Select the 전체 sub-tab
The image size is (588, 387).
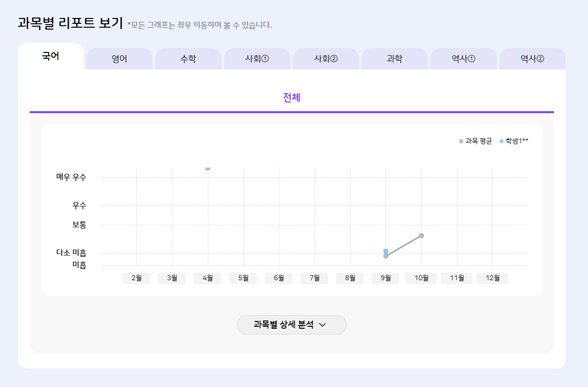click(x=291, y=98)
